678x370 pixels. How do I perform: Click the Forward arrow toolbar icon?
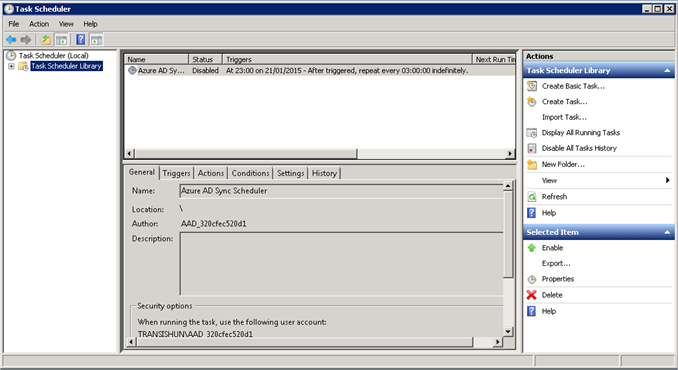coord(26,40)
